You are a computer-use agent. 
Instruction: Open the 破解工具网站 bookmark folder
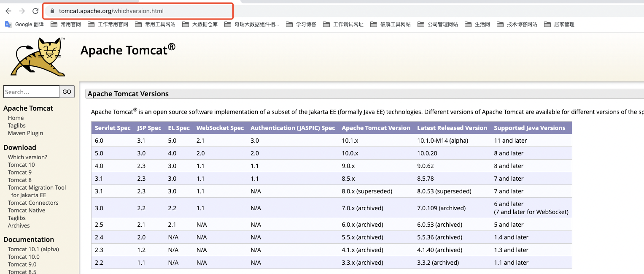(391, 24)
